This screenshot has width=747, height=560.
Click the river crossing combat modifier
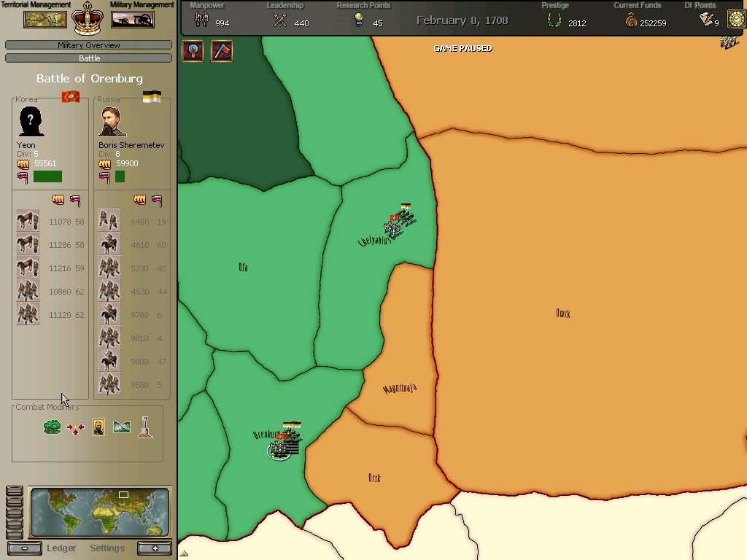click(122, 427)
